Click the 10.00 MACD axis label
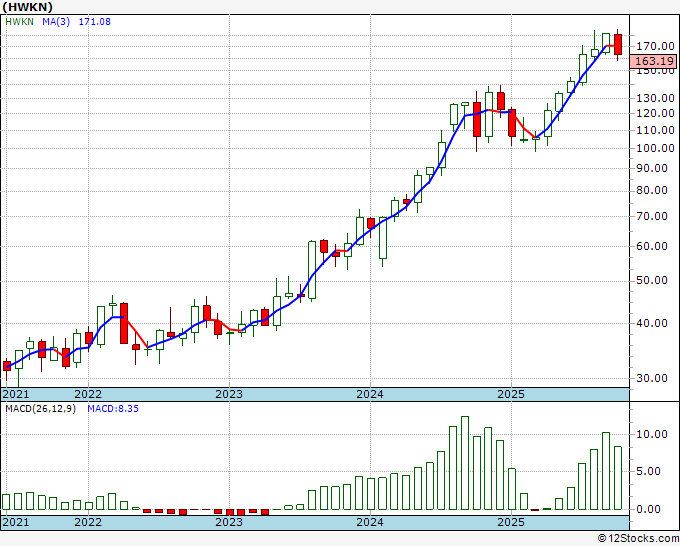680x546 pixels. coord(653,434)
